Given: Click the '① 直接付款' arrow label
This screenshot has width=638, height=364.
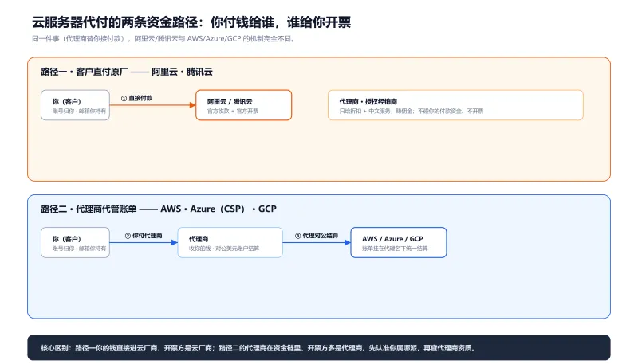Looking at the screenshot, I should [136, 98].
